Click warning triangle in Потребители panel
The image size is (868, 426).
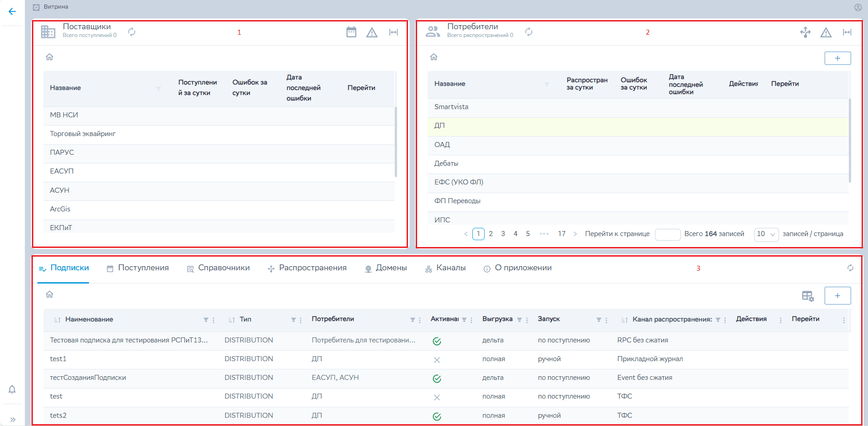[826, 32]
